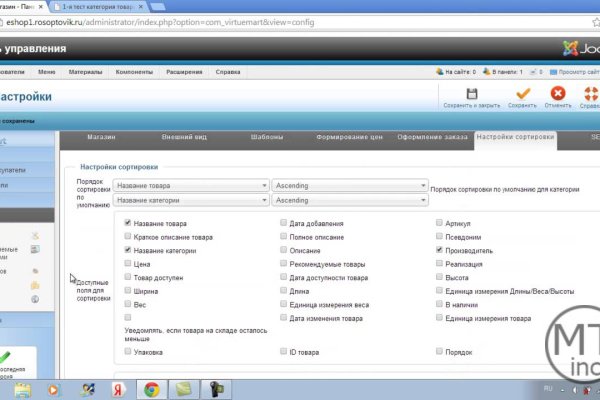Click the red Отменить cancel icon
The height and width of the screenshot is (400, 600).
click(557, 94)
